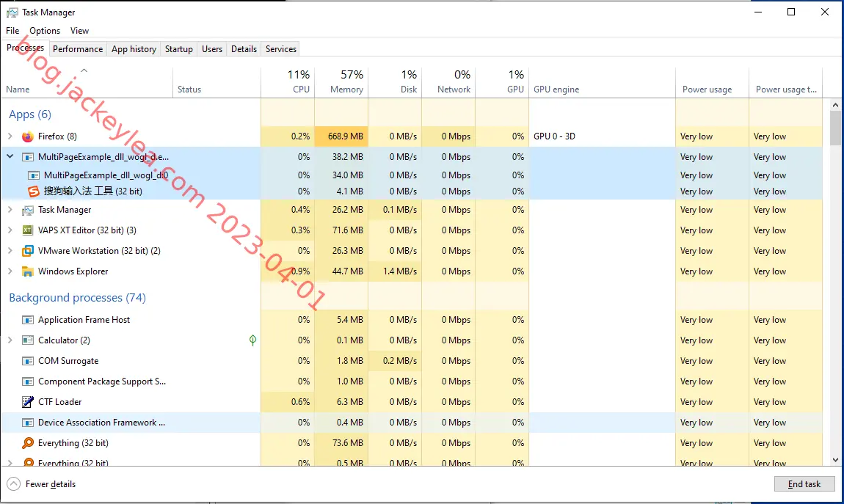Expand the VAPS XT Editor (32 bit) group

coord(10,230)
